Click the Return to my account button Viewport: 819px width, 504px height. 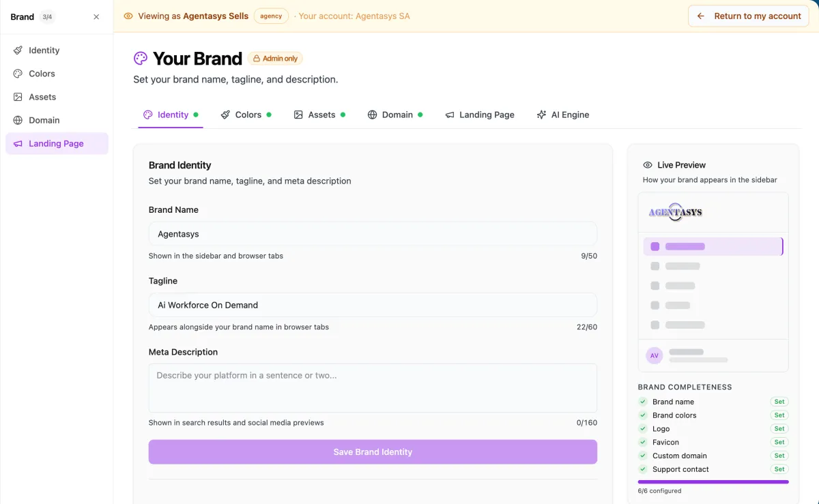tap(749, 16)
